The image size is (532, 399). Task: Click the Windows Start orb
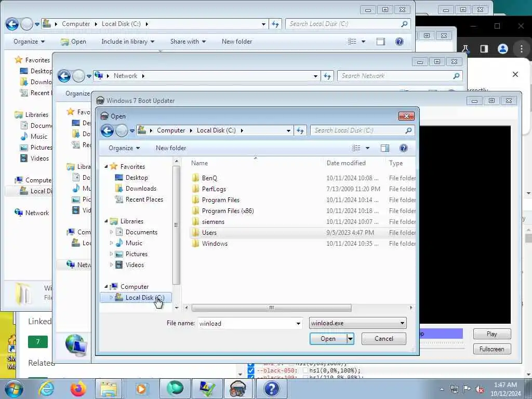click(x=14, y=389)
